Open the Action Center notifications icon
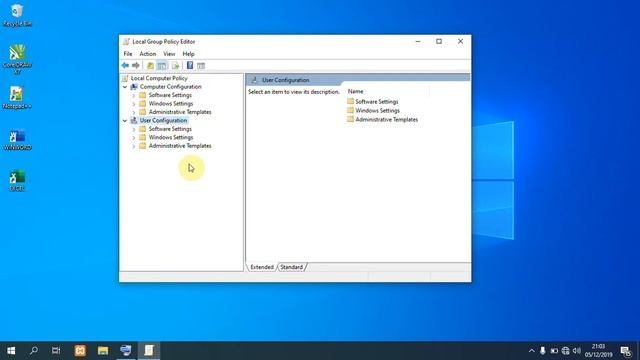640x360 pixels. click(626, 351)
